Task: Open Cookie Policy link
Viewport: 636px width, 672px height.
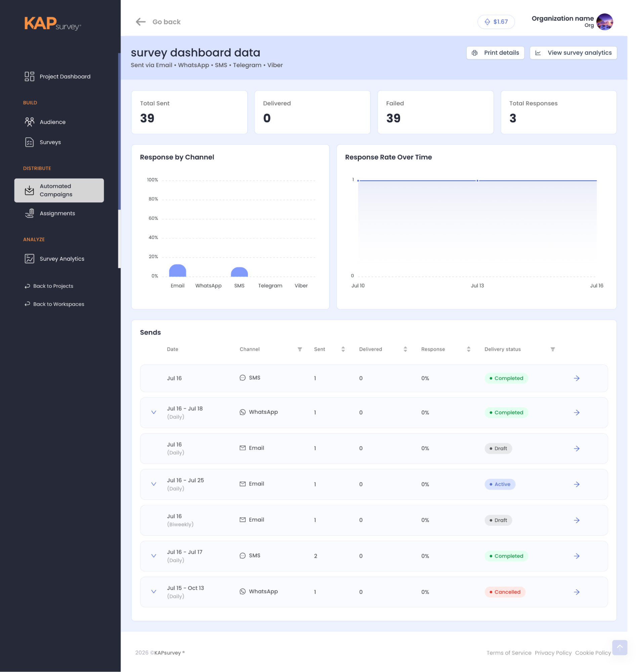Action: pyautogui.click(x=593, y=653)
